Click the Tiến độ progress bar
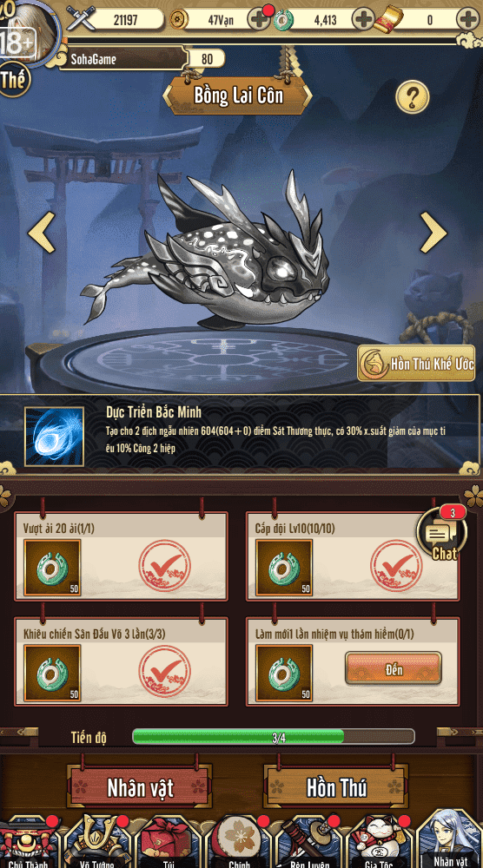This screenshot has height=868, width=483. point(274,737)
